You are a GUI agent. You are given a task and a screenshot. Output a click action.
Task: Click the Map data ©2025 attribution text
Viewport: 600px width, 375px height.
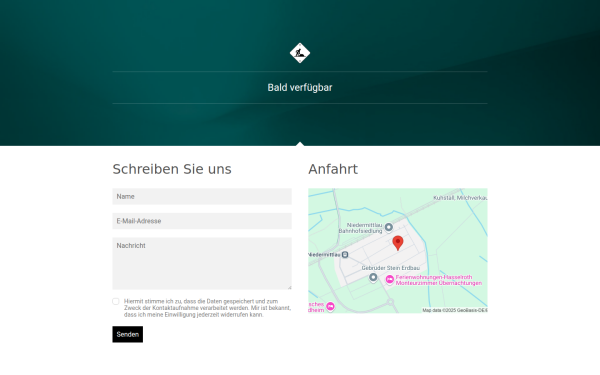(455, 310)
